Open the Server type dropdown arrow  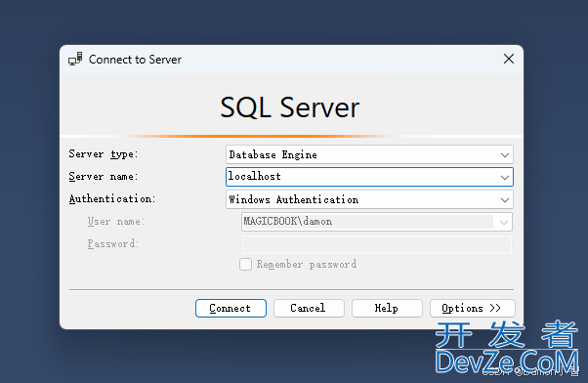tap(504, 155)
